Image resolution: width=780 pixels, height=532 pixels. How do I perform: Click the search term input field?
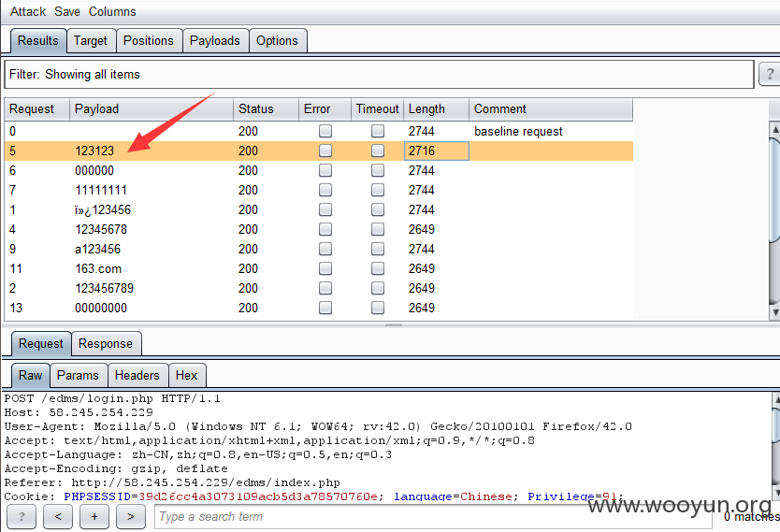[x=433, y=517]
